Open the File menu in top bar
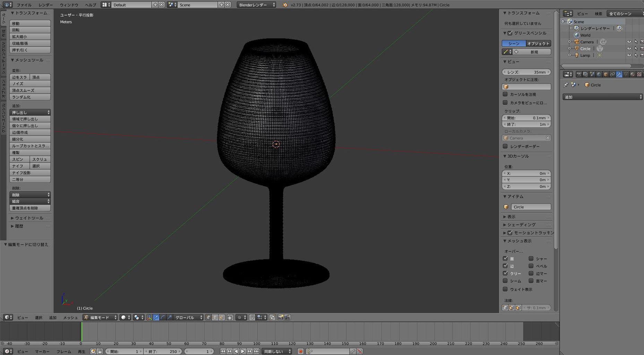The height and width of the screenshot is (355, 644). point(24,5)
